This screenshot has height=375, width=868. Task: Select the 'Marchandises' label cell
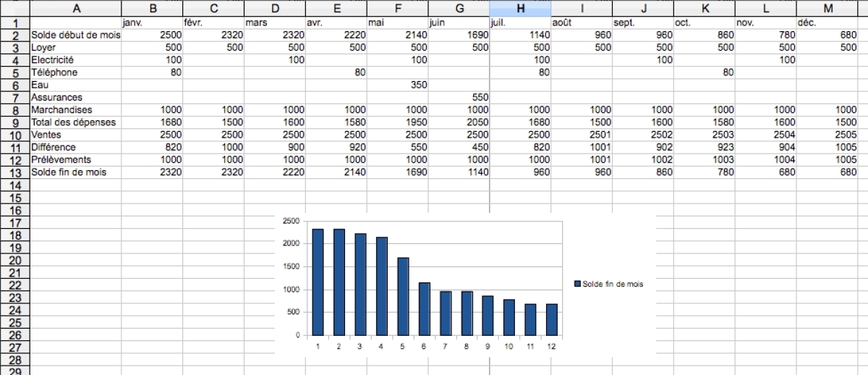pos(75,109)
